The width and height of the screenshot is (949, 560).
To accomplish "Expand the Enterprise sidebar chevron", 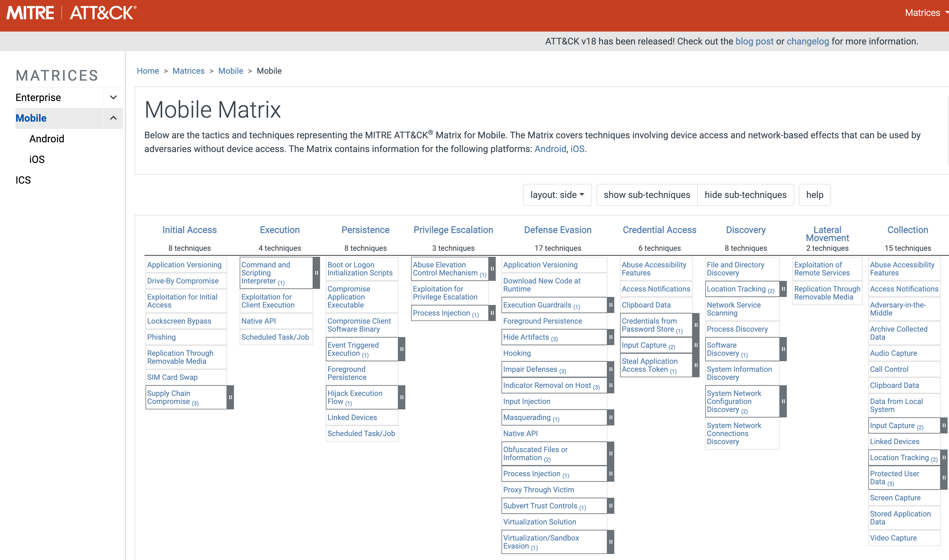I will tap(113, 97).
